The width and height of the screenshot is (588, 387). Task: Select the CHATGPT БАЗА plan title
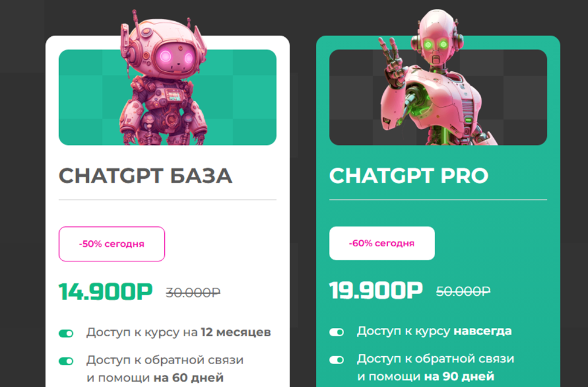pos(145,176)
